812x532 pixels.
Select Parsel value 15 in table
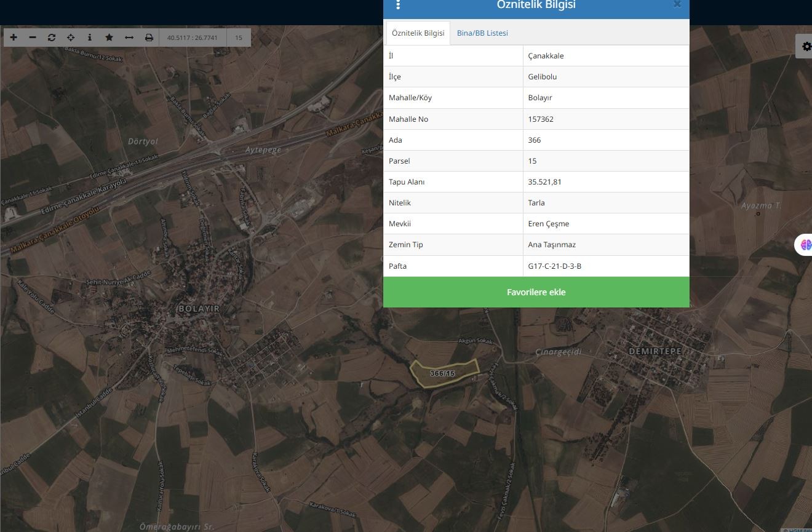tap(606, 161)
